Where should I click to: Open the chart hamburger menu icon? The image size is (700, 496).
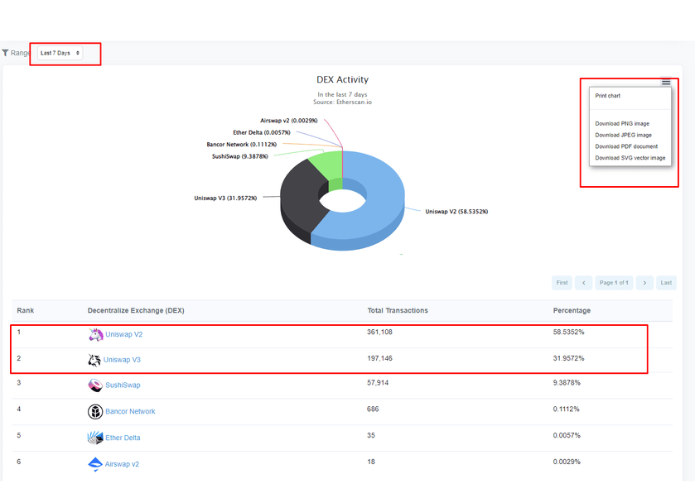tap(666, 83)
